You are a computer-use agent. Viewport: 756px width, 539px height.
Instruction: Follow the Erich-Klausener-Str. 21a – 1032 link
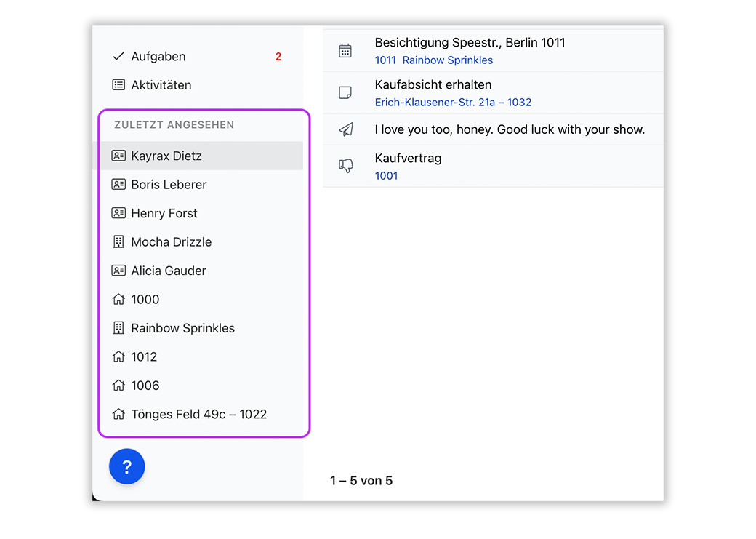click(453, 103)
